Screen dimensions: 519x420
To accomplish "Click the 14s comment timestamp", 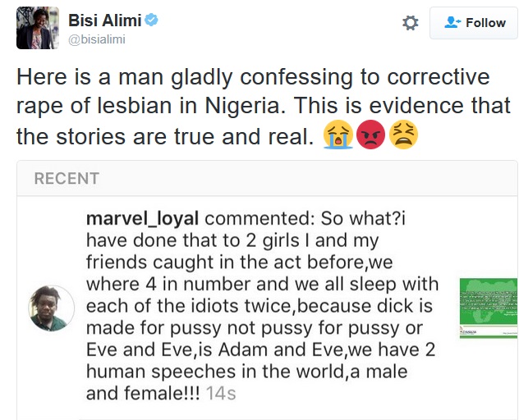I will [220, 393].
